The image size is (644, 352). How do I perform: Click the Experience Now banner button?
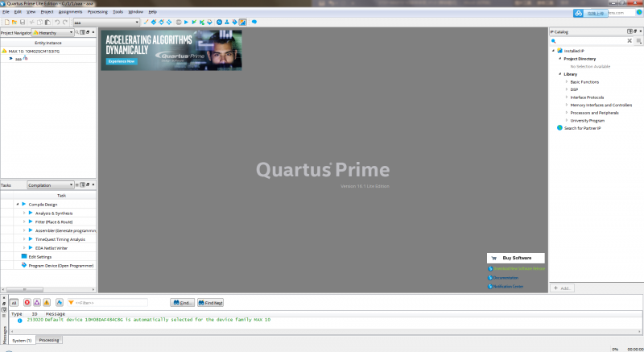click(122, 61)
